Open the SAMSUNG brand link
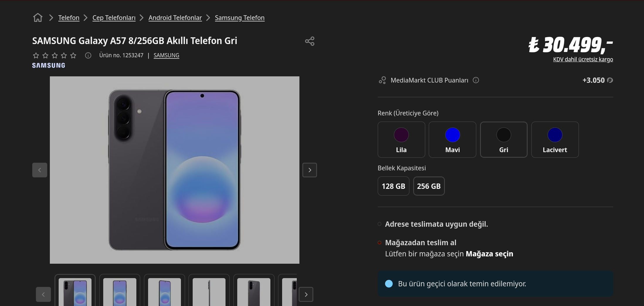 [166, 55]
